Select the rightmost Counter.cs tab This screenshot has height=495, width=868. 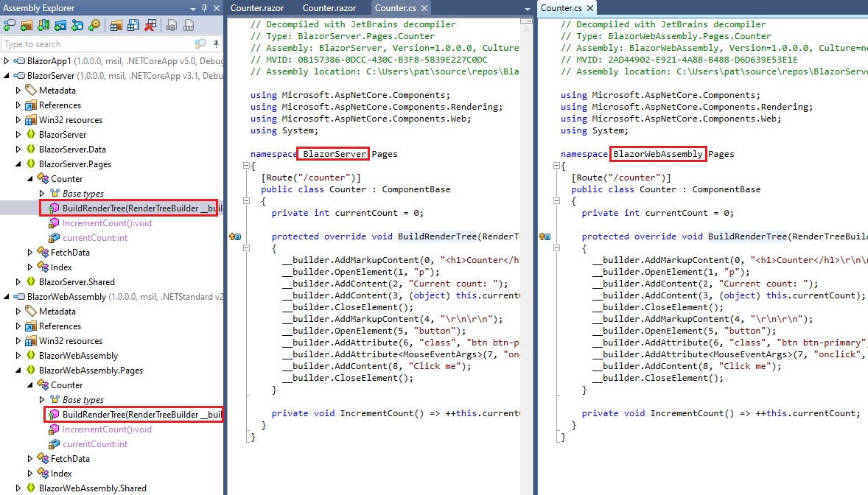coord(562,8)
